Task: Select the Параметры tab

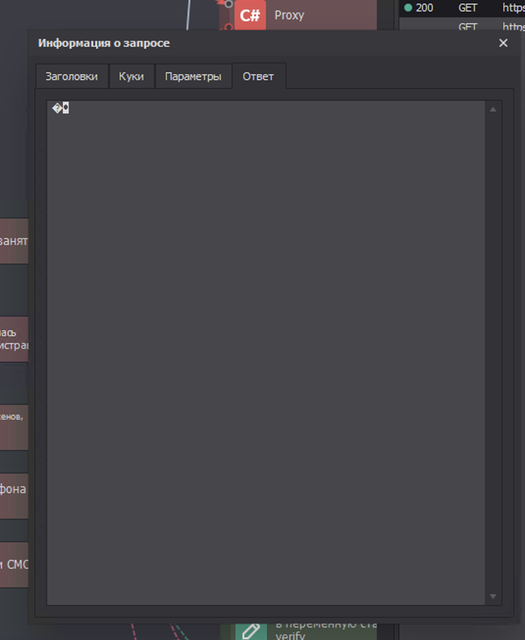Action: point(193,76)
